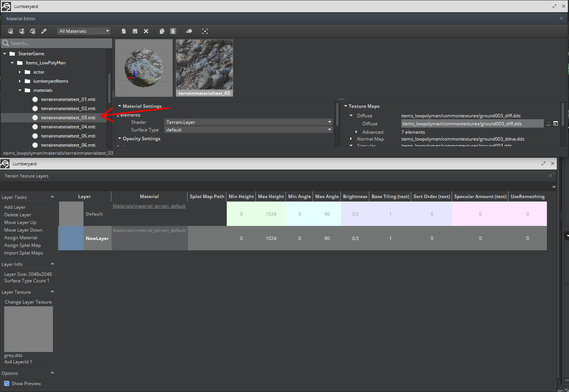Expand the Advanced diffuse options
This screenshot has height=392, width=569.
pos(356,132)
